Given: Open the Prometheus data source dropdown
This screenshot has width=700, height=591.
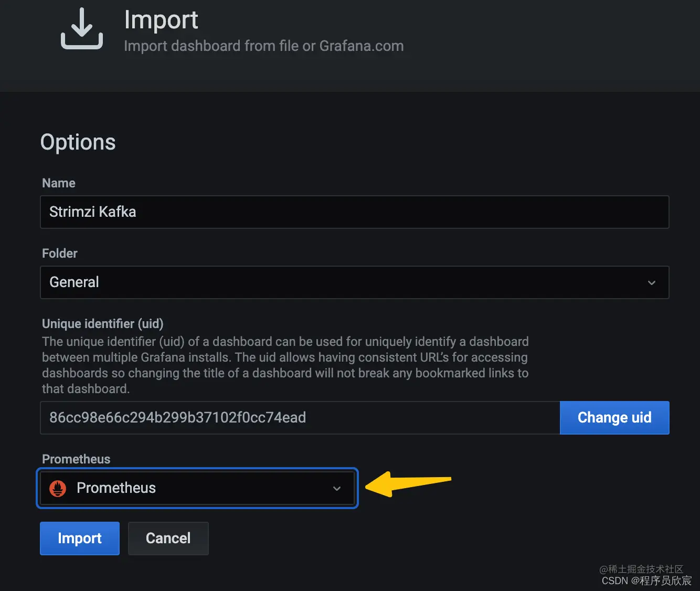Looking at the screenshot, I should 197,488.
